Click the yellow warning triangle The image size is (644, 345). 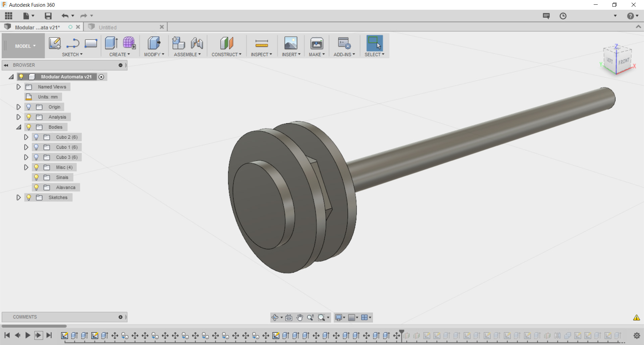coord(637,318)
